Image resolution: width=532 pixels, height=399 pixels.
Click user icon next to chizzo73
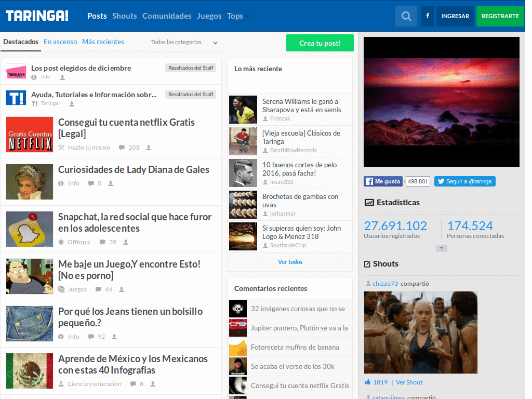click(368, 283)
